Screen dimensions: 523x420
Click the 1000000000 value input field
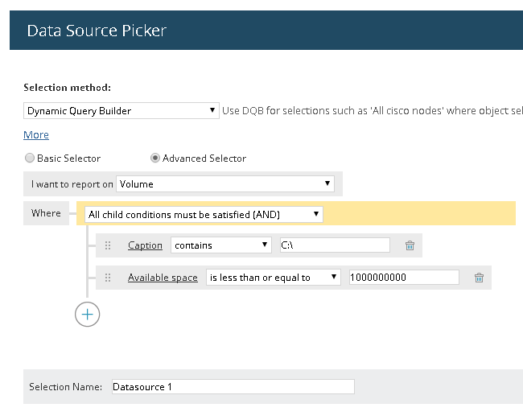tap(402, 278)
